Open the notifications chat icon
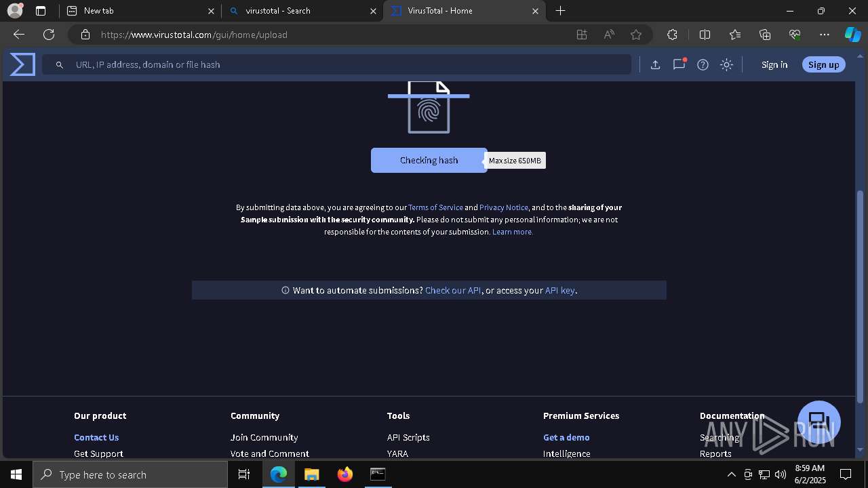 (x=679, y=64)
